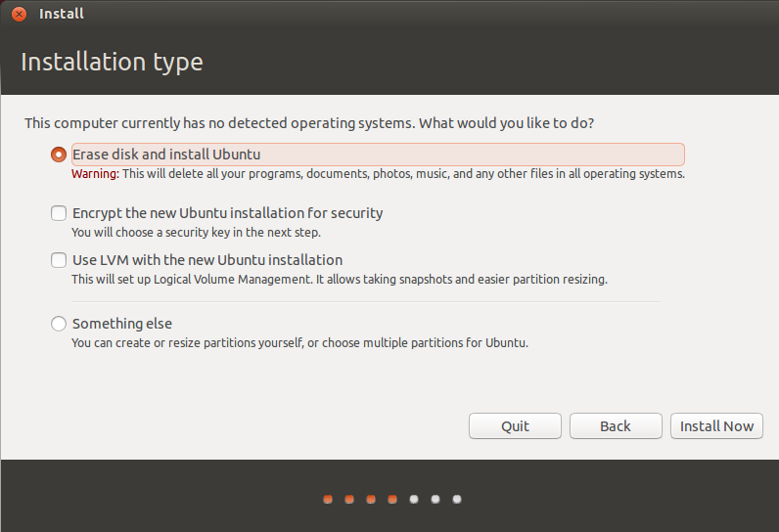Click the 'Something else' label text
The width and height of the screenshot is (779, 532).
pos(122,324)
